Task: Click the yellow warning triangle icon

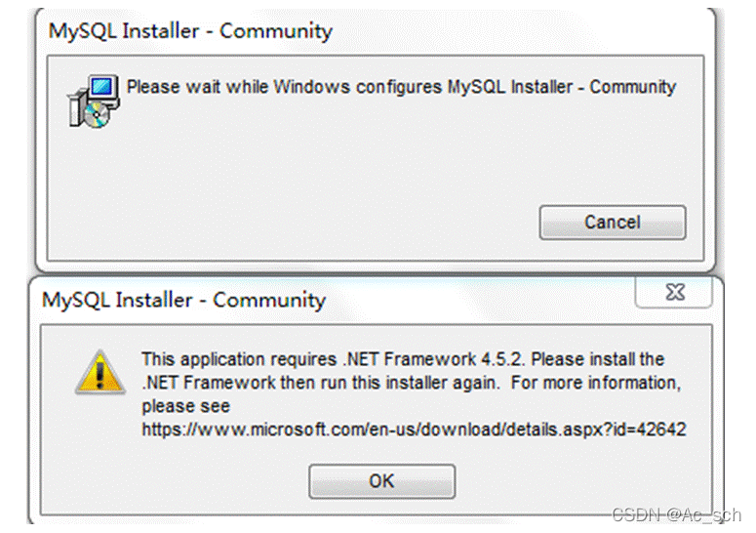Action: [99, 373]
